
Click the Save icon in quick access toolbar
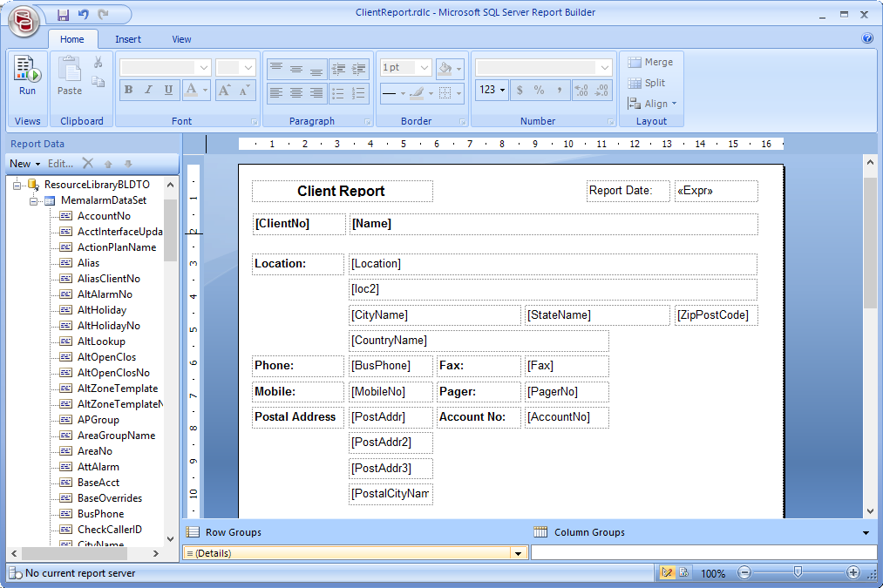coord(63,15)
